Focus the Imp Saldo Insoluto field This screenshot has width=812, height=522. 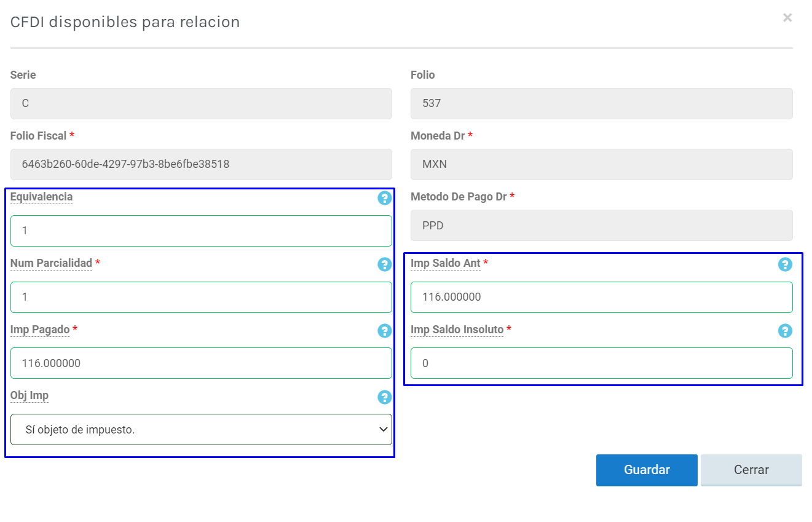click(601, 363)
